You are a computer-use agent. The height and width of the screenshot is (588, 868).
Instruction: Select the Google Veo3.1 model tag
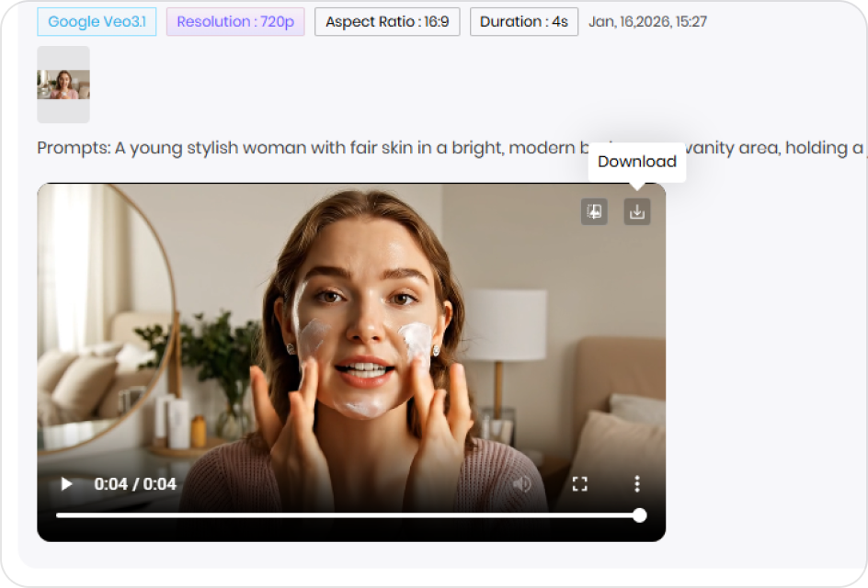(97, 21)
